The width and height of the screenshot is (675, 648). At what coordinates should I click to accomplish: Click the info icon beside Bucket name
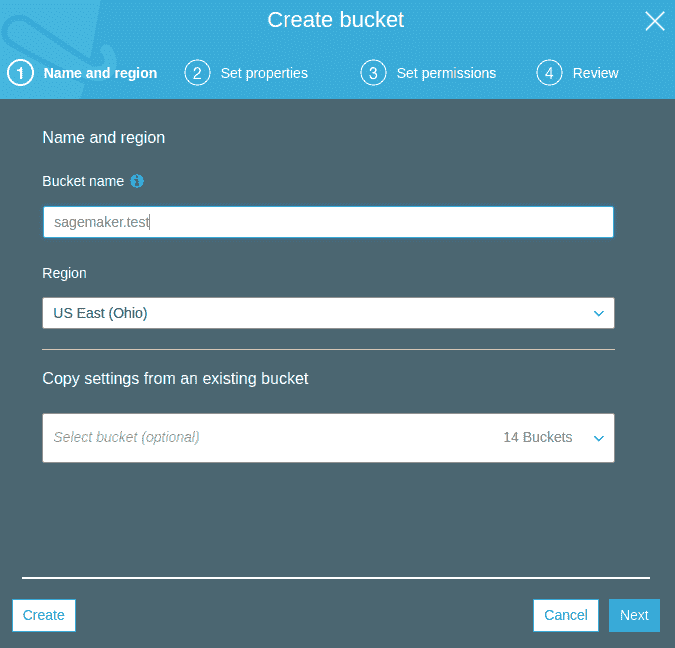click(x=137, y=181)
